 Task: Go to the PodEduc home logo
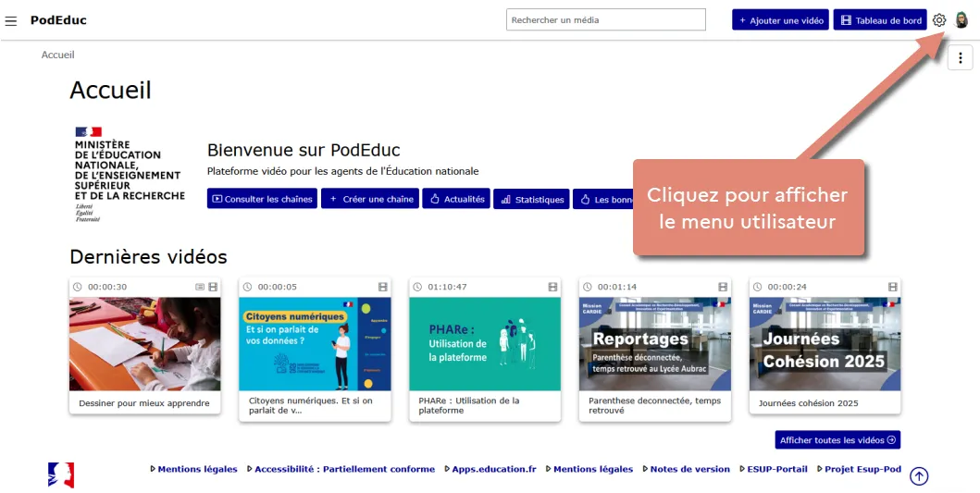[58, 20]
